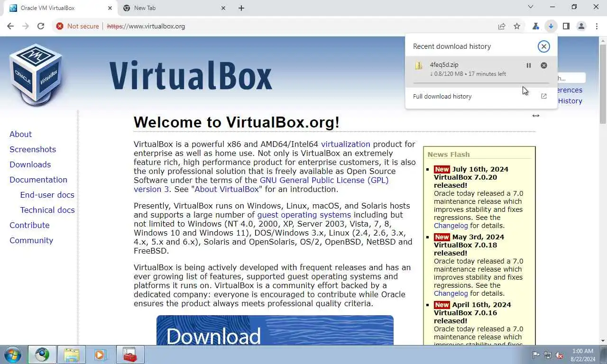Click the browser forward arrow
This screenshot has height=364, width=607.
point(26,26)
